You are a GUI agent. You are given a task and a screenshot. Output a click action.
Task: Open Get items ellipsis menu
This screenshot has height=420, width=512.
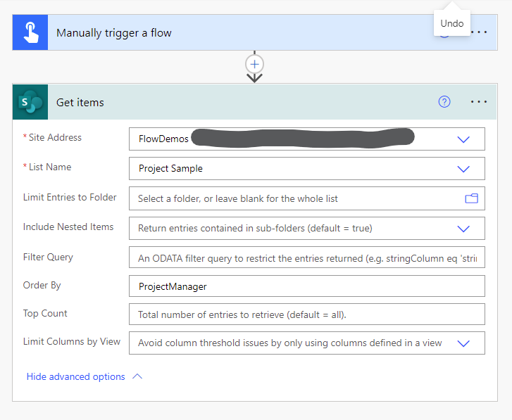[479, 102]
